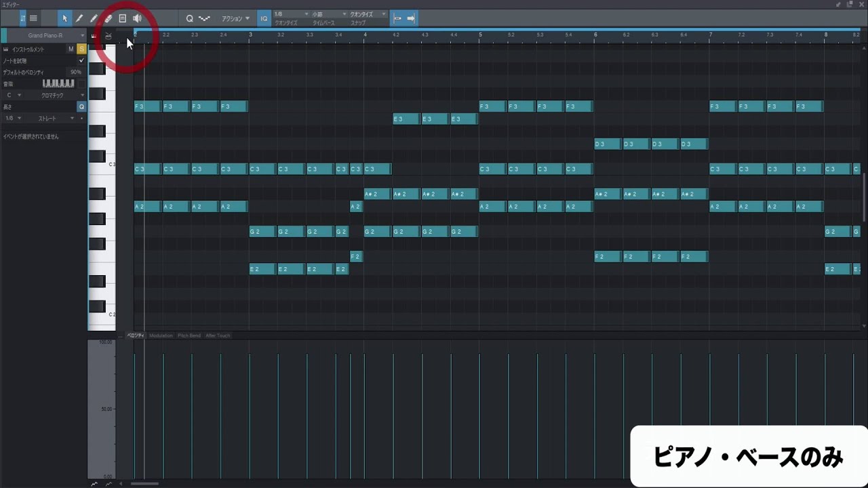Click the 50.00 velocity scale label

(106, 409)
